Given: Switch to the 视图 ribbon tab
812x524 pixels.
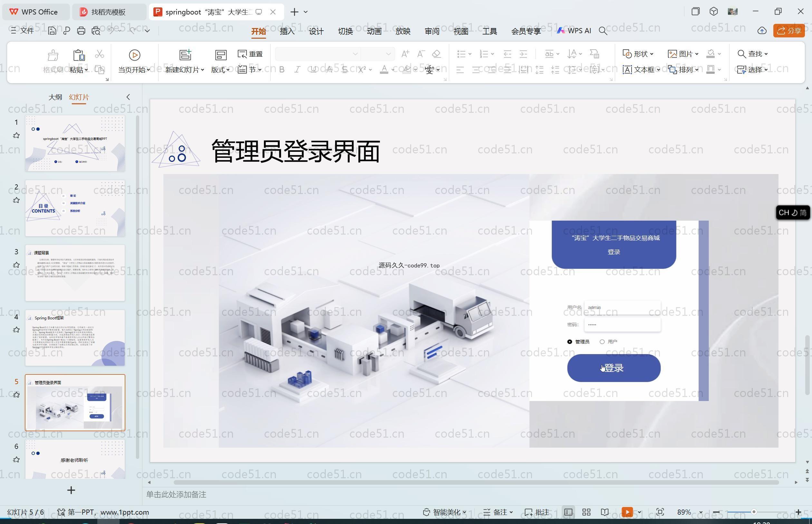Looking at the screenshot, I should pyautogui.click(x=461, y=31).
